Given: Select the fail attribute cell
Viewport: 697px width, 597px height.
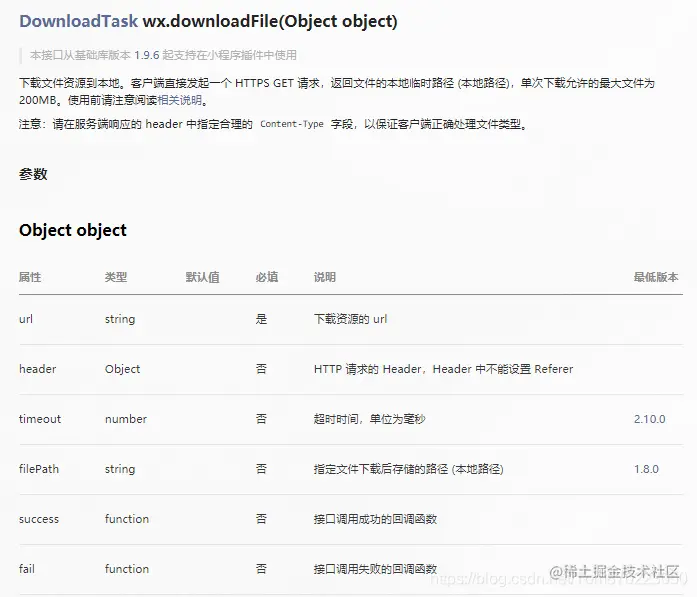Looking at the screenshot, I should [27, 569].
